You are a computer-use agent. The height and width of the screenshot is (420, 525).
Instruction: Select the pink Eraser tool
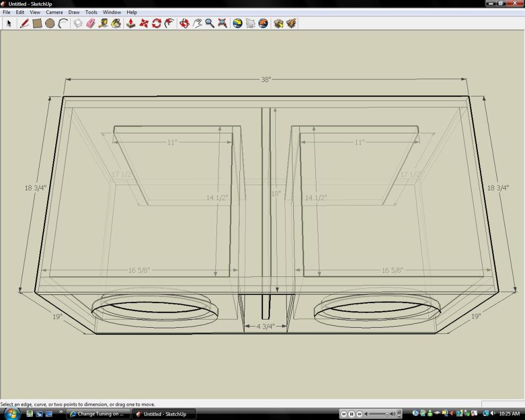click(91, 24)
